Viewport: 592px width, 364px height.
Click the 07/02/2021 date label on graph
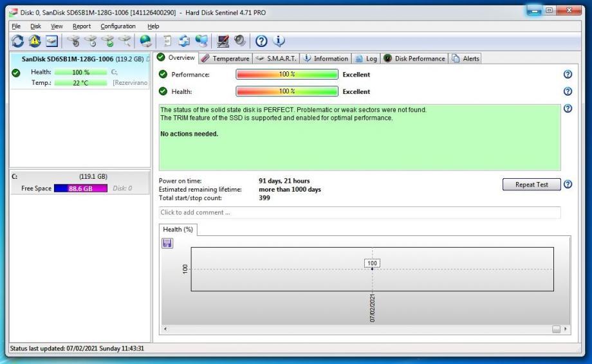tap(373, 308)
